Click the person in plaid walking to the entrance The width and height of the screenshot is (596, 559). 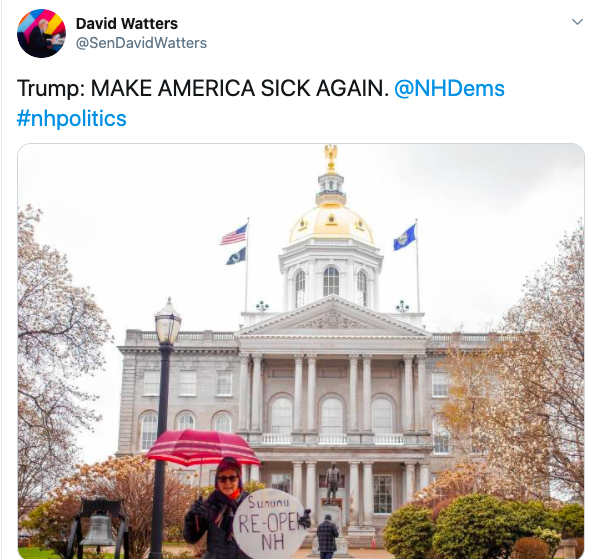point(327,536)
